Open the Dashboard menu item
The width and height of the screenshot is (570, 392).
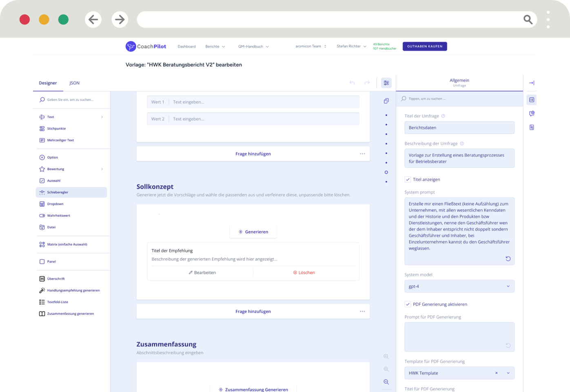[x=186, y=47]
